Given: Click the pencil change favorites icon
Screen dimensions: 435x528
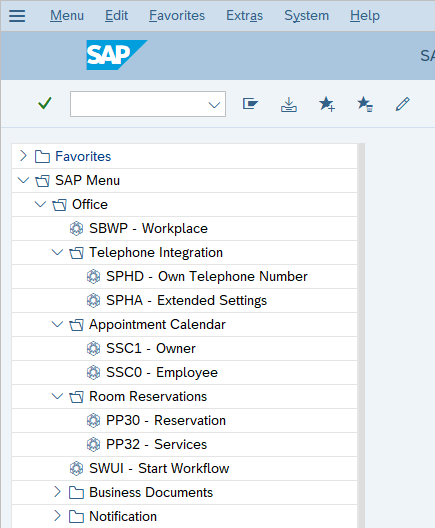Looking at the screenshot, I should (403, 104).
